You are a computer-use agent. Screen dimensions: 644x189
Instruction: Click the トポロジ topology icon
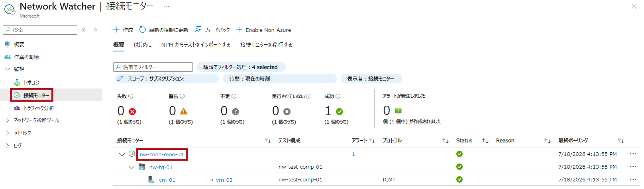pos(17,83)
